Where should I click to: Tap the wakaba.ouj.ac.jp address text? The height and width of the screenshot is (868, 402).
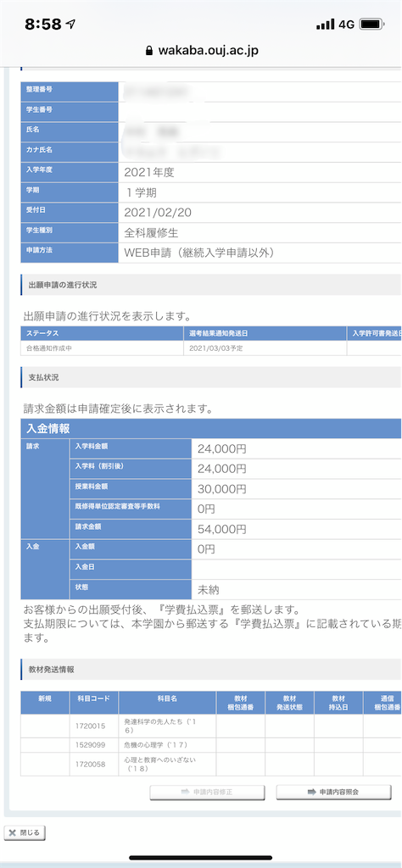point(208,50)
